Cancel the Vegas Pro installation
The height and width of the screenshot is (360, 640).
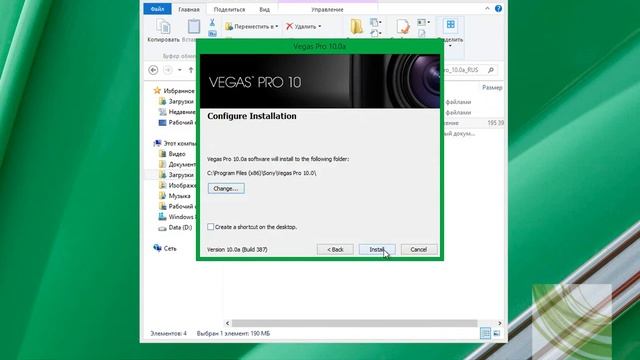[x=419, y=249]
